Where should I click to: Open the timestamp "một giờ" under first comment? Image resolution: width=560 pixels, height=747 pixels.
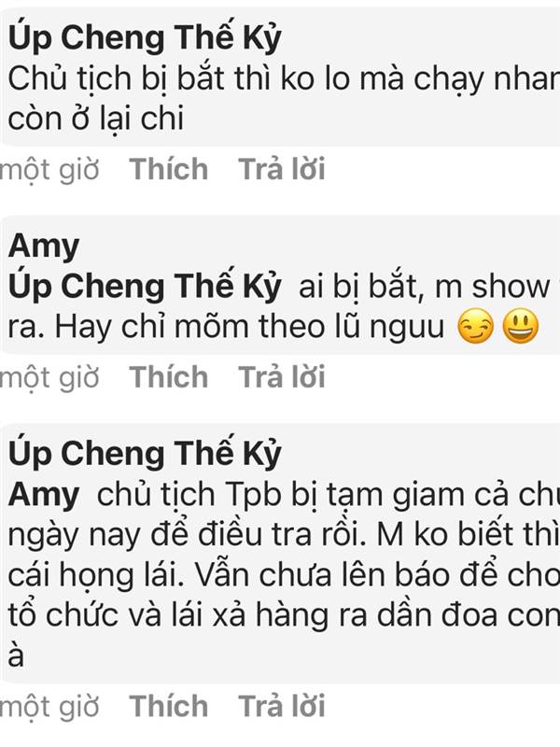pos(49,170)
